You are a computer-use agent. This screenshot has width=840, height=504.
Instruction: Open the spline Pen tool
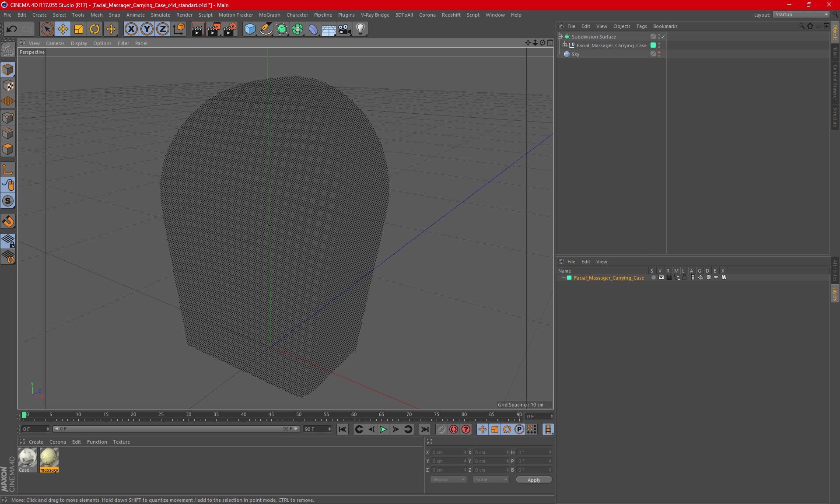[266, 29]
